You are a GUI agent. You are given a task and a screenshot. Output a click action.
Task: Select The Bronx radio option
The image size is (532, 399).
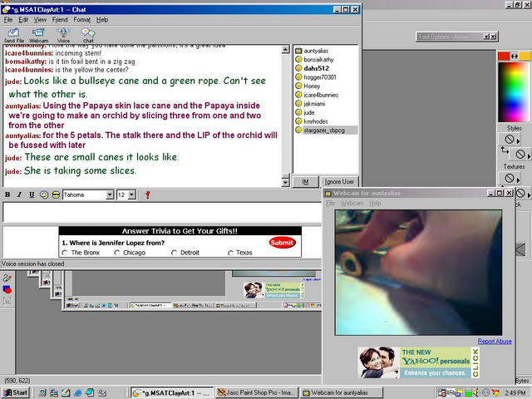[x=65, y=253]
